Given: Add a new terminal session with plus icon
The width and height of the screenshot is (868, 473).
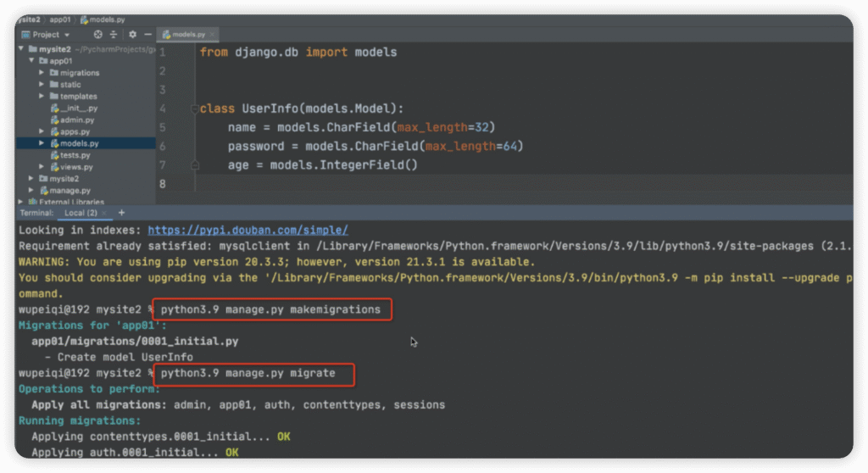Looking at the screenshot, I should (121, 213).
